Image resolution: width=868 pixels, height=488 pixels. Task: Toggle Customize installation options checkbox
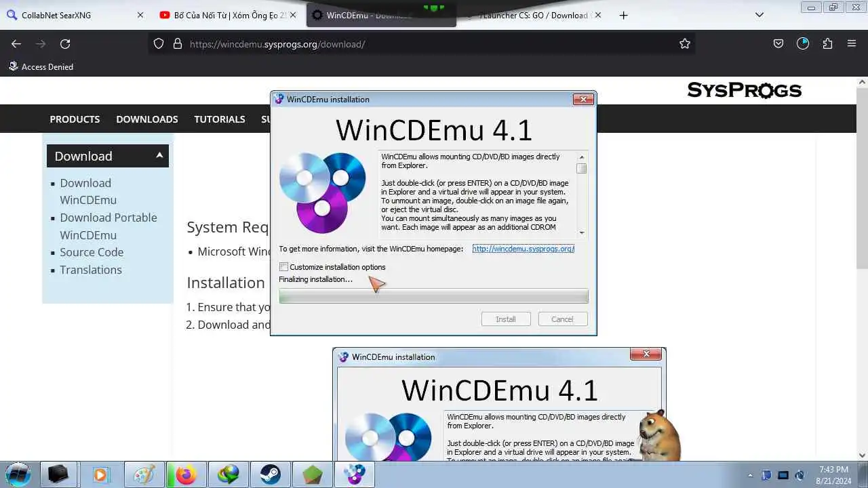coord(284,267)
